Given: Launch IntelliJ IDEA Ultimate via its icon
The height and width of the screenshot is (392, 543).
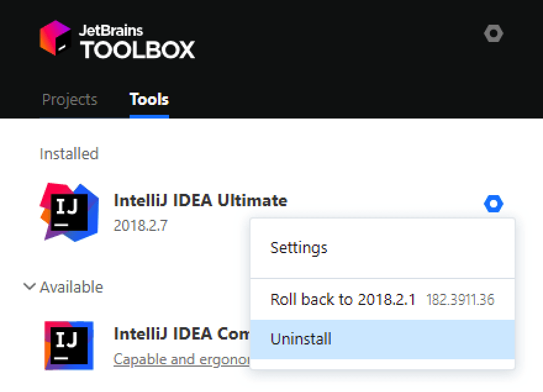Looking at the screenshot, I should [69, 212].
